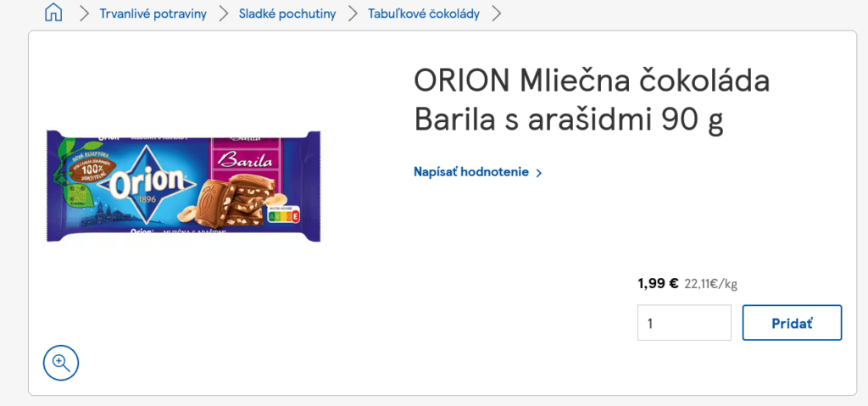Click the Nutri-Score badge on the packaging
This screenshot has width=868, height=406.
click(x=283, y=215)
